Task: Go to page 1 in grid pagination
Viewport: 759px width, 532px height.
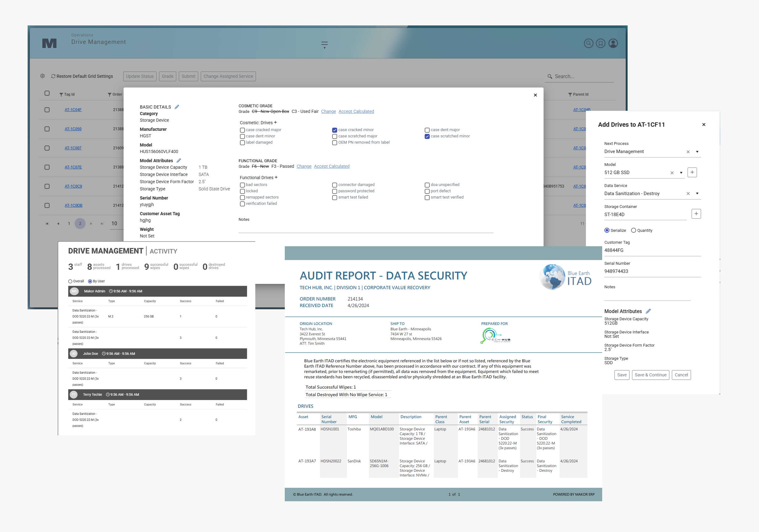Action: [x=69, y=224]
